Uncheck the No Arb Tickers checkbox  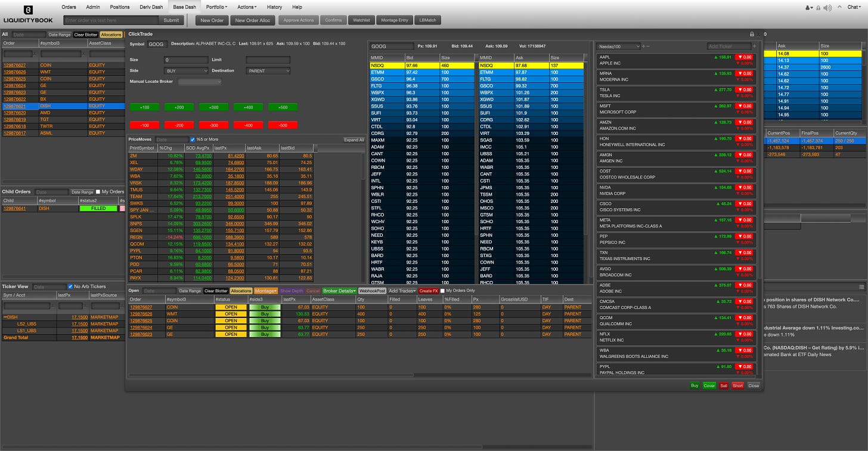70,287
